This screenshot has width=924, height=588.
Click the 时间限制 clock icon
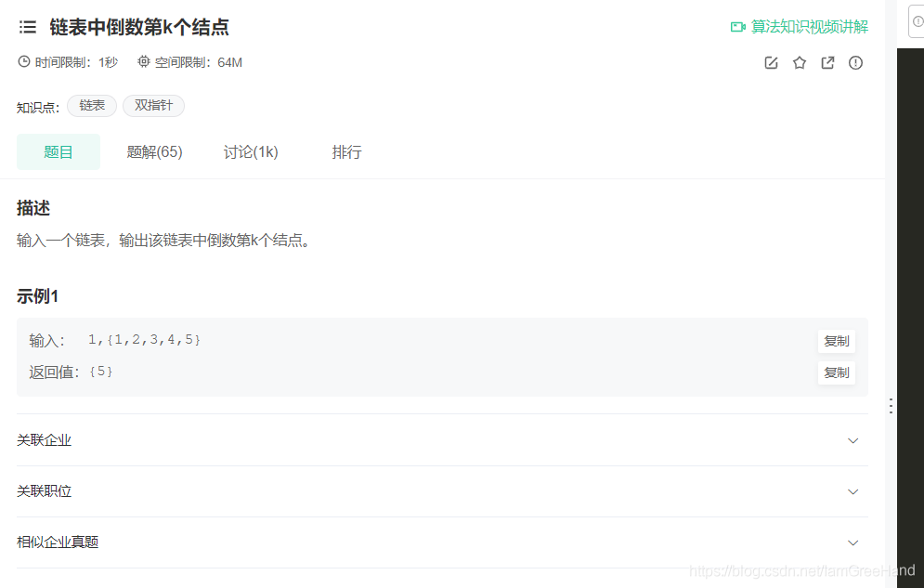(23, 61)
